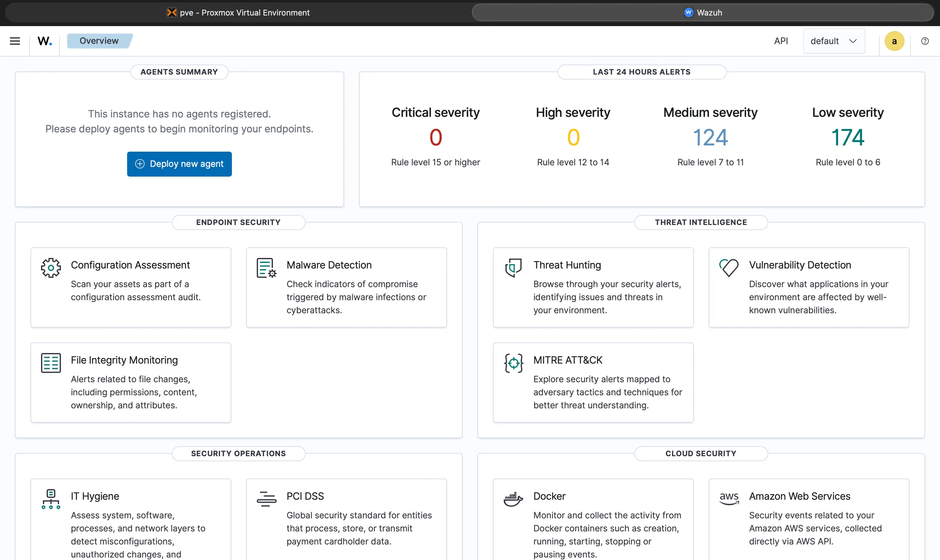Click the THREAT INTELLIGENCE section title
This screenshot has height=560, width=940.
pyautogui.click(x=701, y=222)
